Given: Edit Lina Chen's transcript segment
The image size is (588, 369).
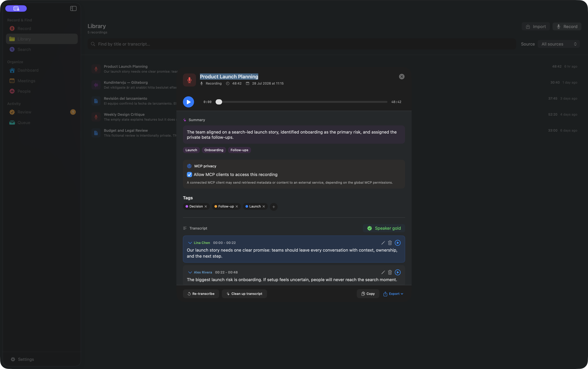Looking at the screenshot, I should (x=383, y=243).
